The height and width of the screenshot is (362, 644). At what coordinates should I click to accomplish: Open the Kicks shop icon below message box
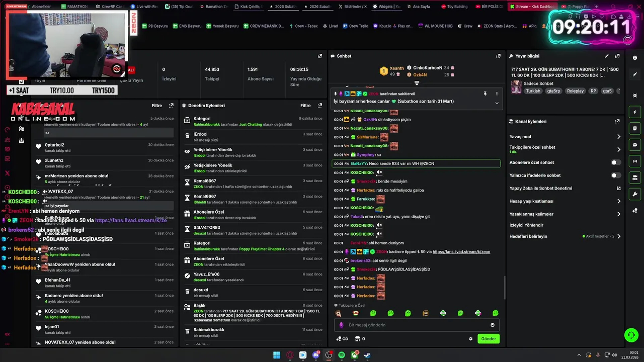pos(358,339)
